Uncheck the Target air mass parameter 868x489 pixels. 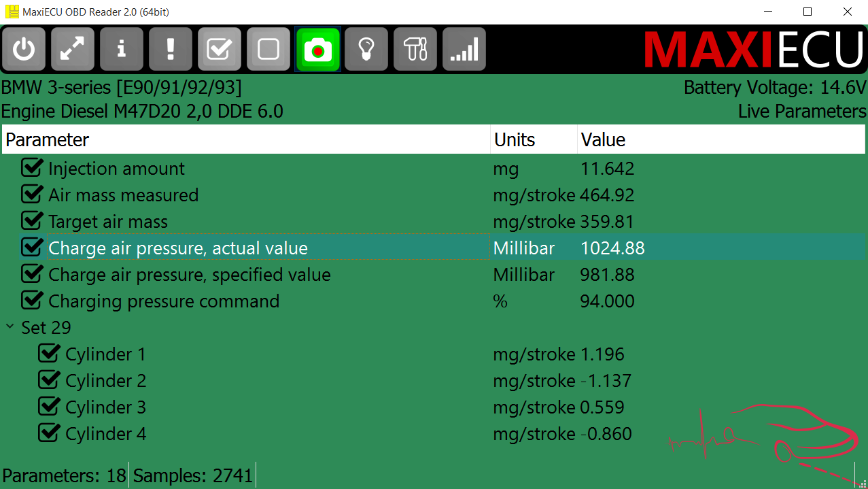[32, 221]
